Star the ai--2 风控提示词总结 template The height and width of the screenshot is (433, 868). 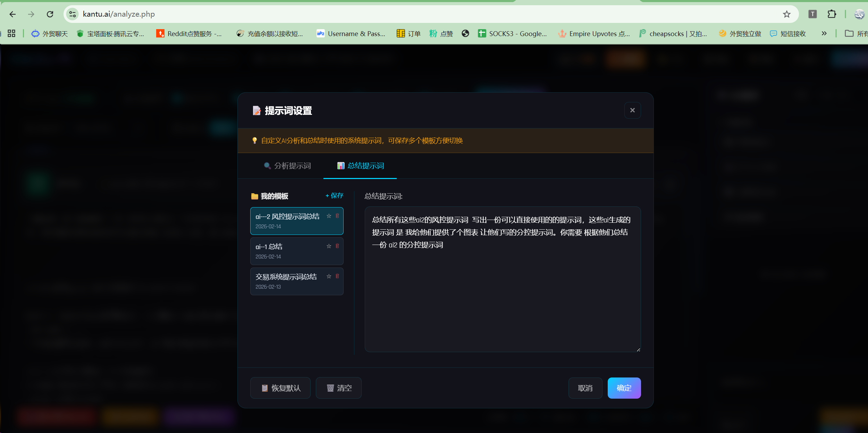coord(329,216)
